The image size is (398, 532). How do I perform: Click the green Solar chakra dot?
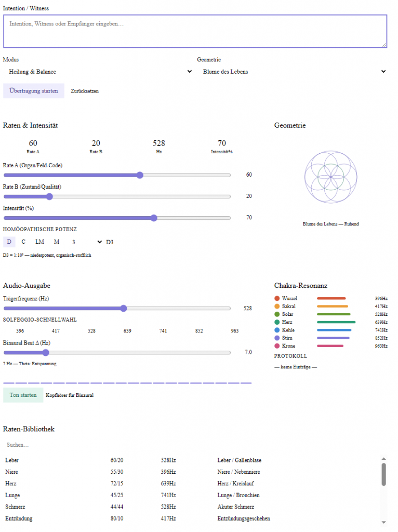pos(277,314)
